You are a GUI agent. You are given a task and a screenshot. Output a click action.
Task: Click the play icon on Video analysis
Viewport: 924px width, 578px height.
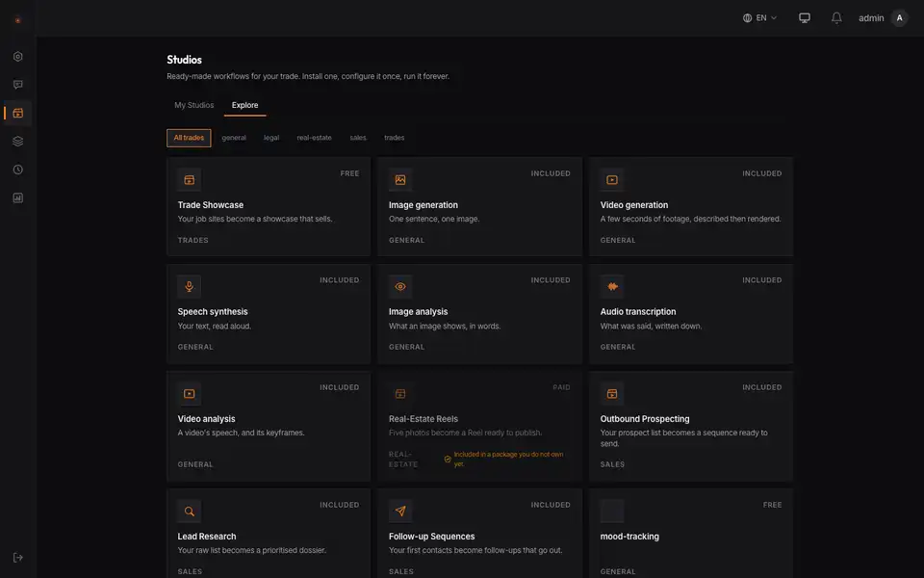(190, 394)
